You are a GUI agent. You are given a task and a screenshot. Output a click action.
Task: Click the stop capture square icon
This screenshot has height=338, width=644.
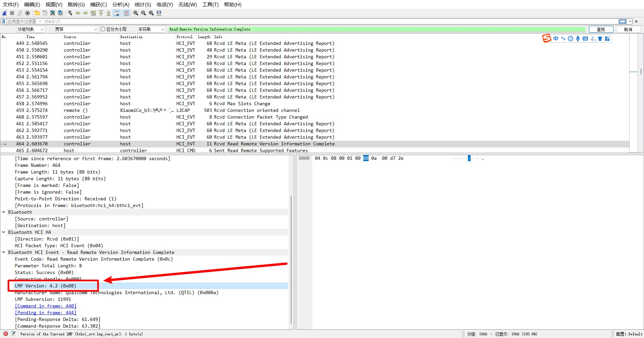[x=12, y=13]
